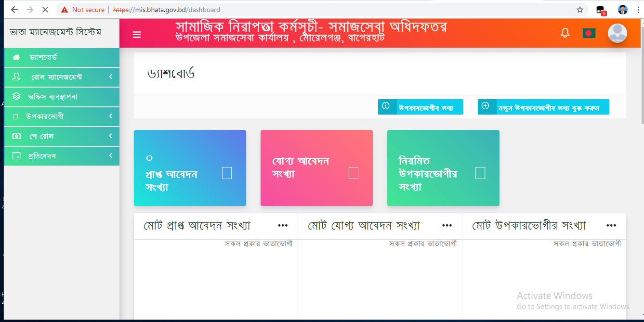This screenshot has width=644, height=322.
Task: Select the যোগ্য আবেদন সংখ্যা pink card
Action: click(x=316, y=168)
